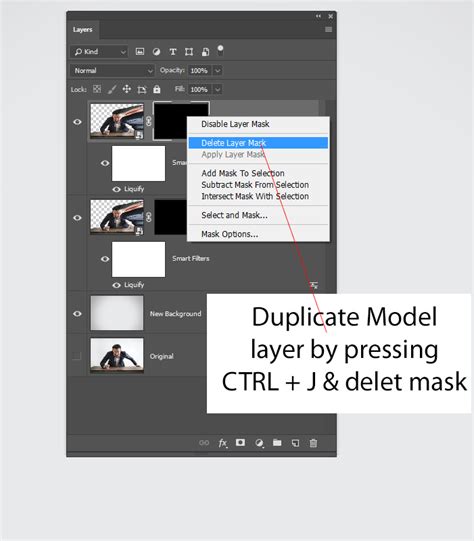The width and height of the screenshot is (474, 541).
Task: Select second model layer thumbnail
Action: pos(117,217)
